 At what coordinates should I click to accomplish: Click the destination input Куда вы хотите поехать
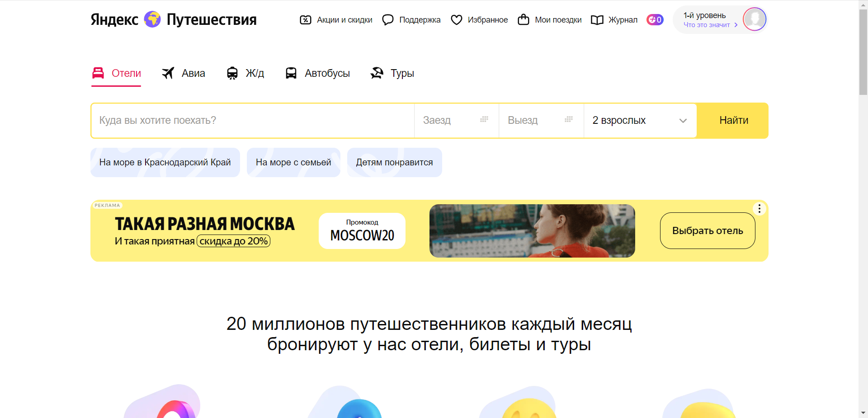click(x=252, y=120)
